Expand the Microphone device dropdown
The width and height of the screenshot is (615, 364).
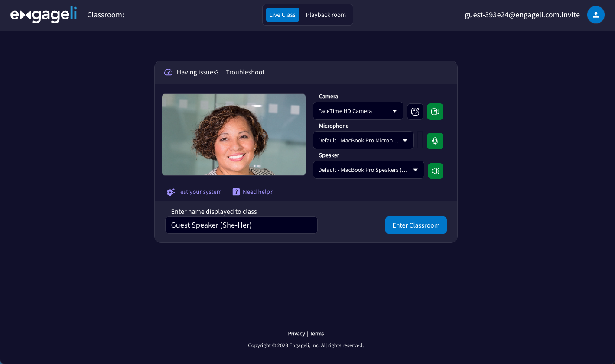(363, 141)
